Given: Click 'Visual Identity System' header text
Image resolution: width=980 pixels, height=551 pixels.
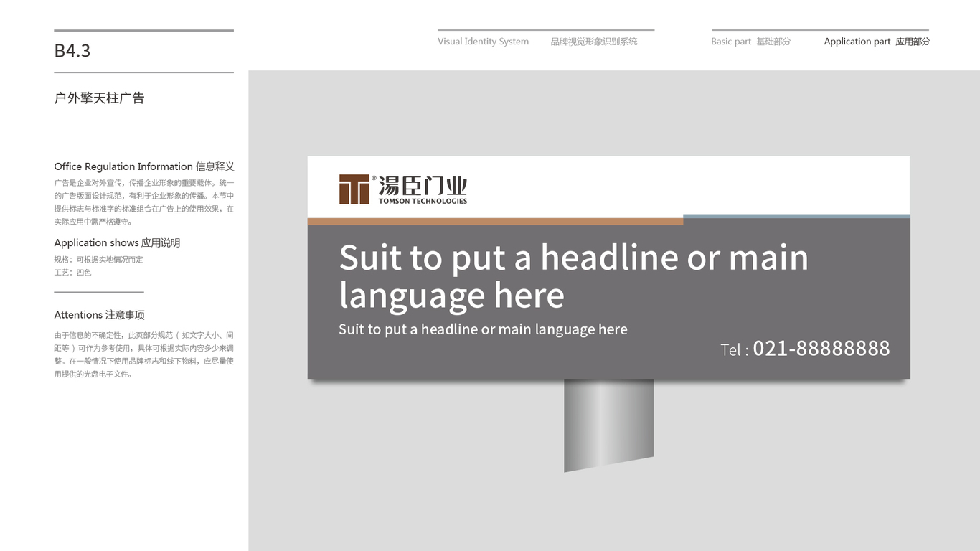Looking at the screenshot, I should point(483,42).
